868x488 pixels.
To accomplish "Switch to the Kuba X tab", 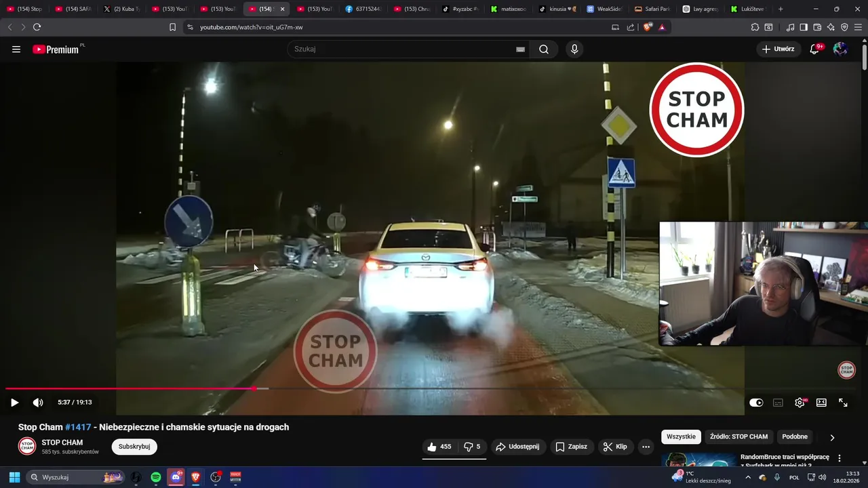I will click(x=122, y=9).
